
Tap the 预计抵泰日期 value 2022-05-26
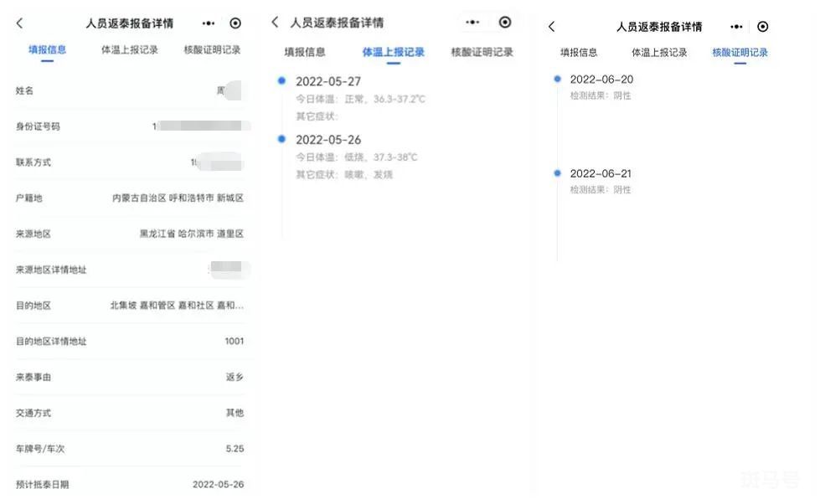coord(218,485)
